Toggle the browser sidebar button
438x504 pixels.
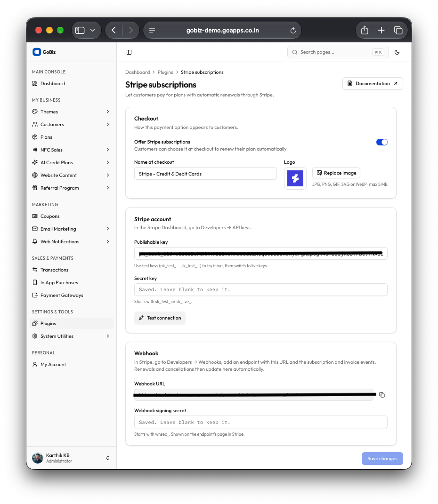pyautogui.click(x=80, y=30)
